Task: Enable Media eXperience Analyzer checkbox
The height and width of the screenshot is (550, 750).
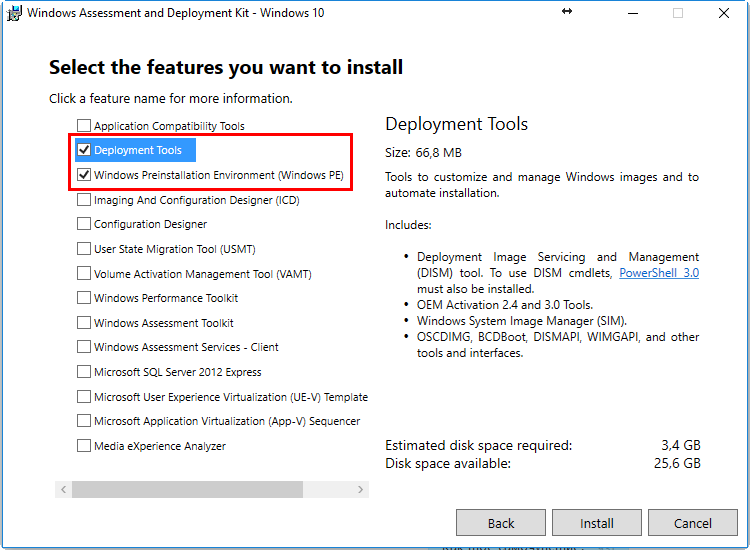Action: 84,446
